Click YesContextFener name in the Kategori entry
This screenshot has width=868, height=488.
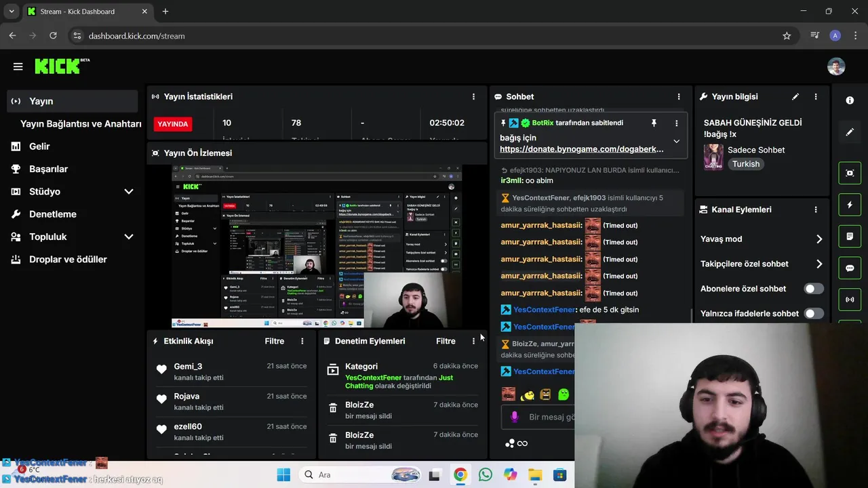click(374, 378)
